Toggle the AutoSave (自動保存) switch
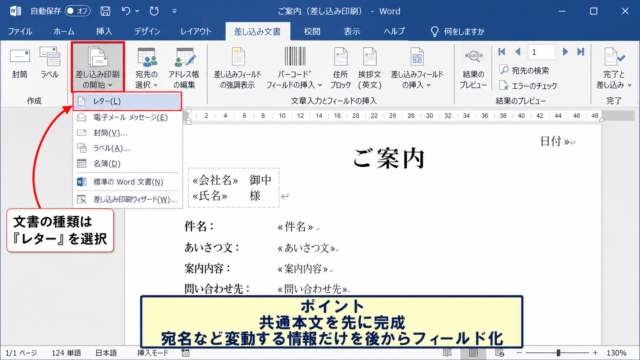The height and width of the screenshot is (360, 640). point(77,11)
